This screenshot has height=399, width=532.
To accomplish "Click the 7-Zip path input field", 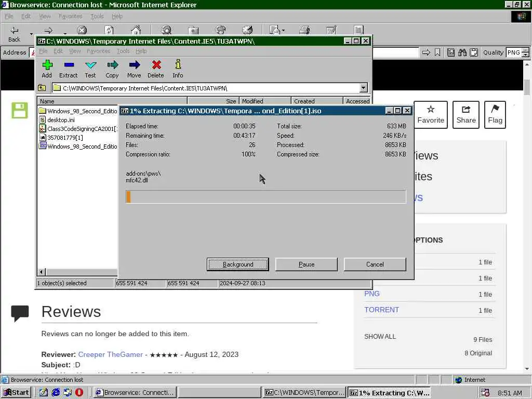I will click(206, 88).
